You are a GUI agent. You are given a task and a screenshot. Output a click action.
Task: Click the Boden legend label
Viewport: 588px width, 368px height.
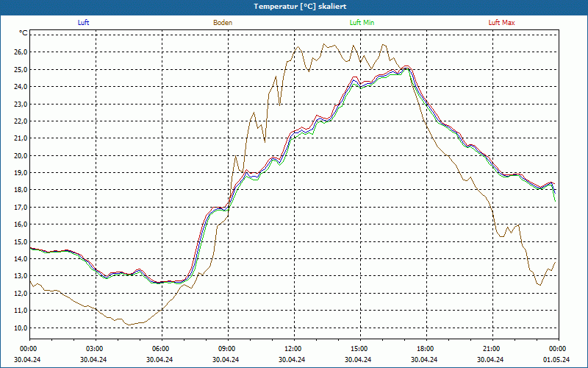[x=223, y=23]
